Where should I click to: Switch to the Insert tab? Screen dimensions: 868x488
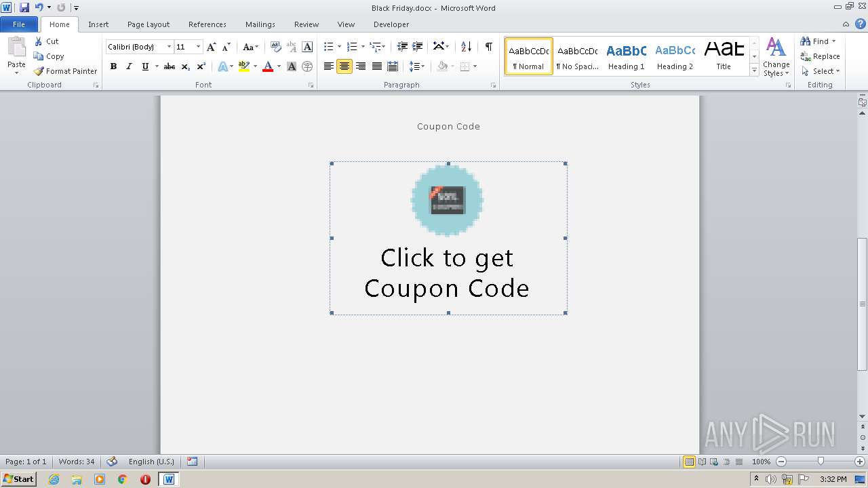[98, 24]
